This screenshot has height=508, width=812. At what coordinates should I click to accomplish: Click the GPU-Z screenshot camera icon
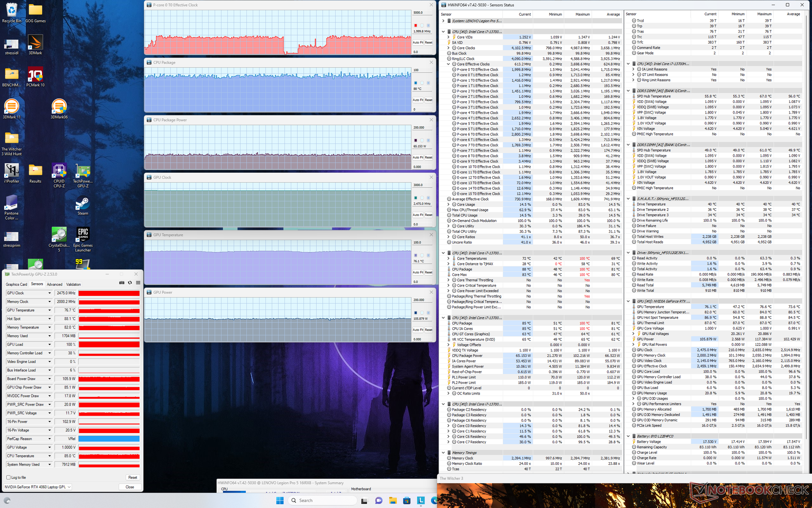click(x=122, y=283)
